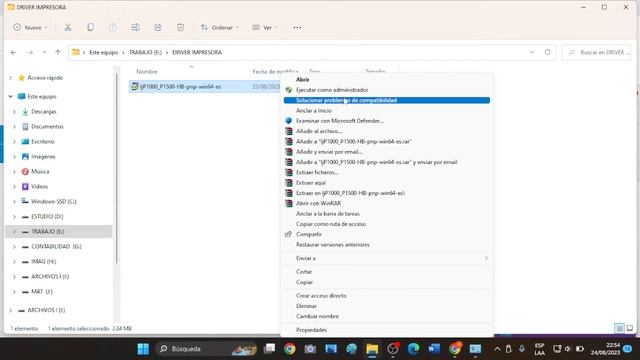Show hidden icons chevron in system tray
Image resolution: width=640 pixels, height=360 pixels.
497,349
